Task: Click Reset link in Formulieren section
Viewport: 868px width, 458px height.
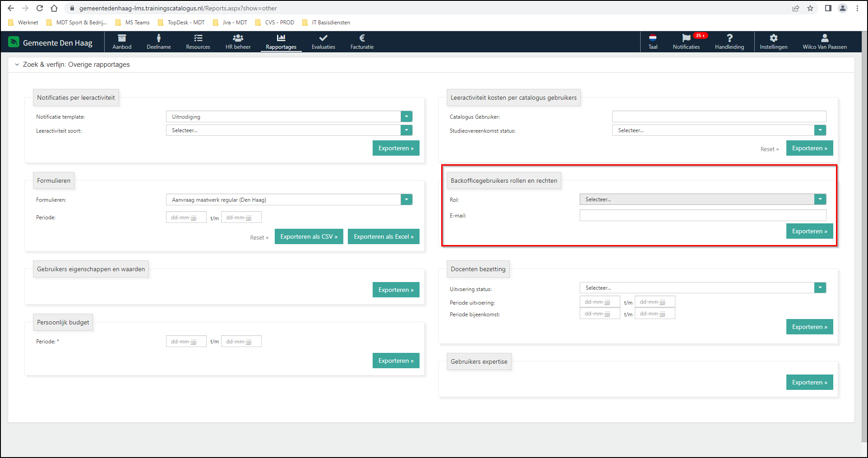Action: pyautogui.click(x=259, y=238)
